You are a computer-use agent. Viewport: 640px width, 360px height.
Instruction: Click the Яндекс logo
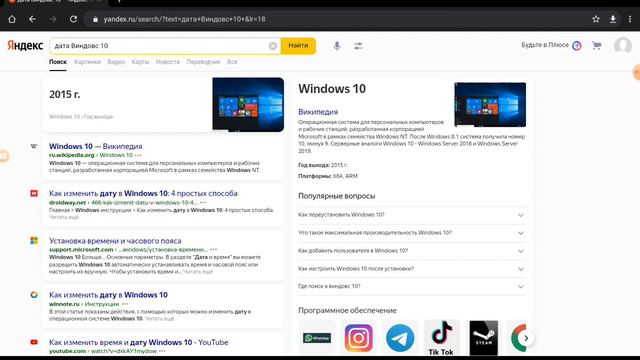(x=25, y=45)
